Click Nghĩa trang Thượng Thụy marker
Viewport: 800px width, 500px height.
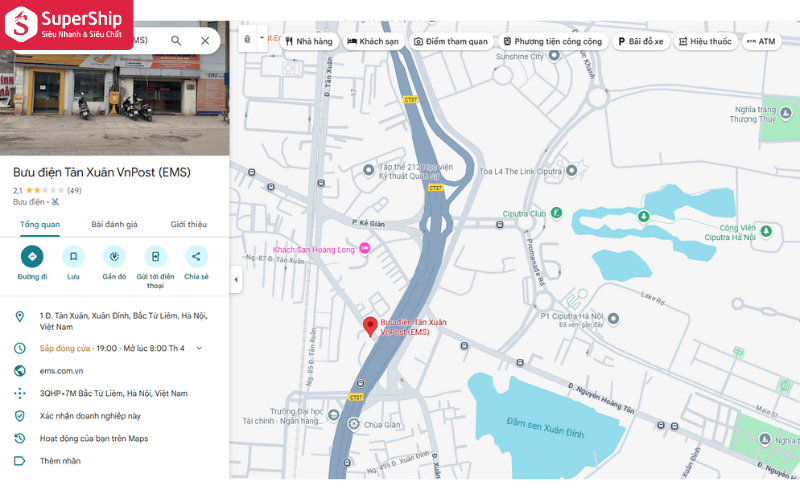[786, 113]
